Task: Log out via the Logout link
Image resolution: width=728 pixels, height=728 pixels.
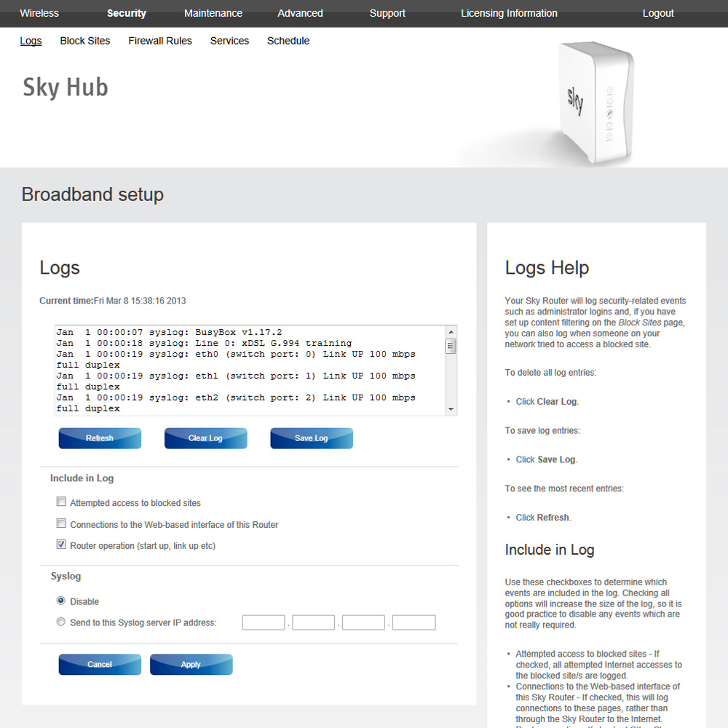Action: click(x=658, y=13)
